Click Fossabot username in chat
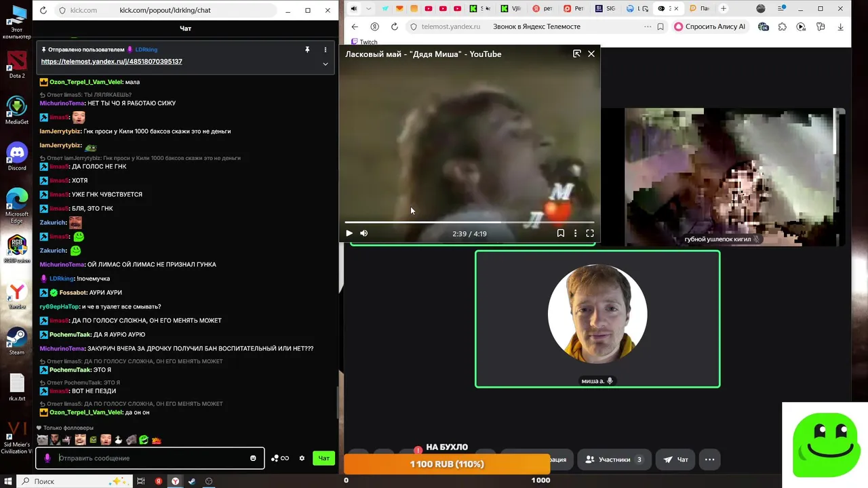The height and width of the screenshot is (488, 868). click(73, 293)
